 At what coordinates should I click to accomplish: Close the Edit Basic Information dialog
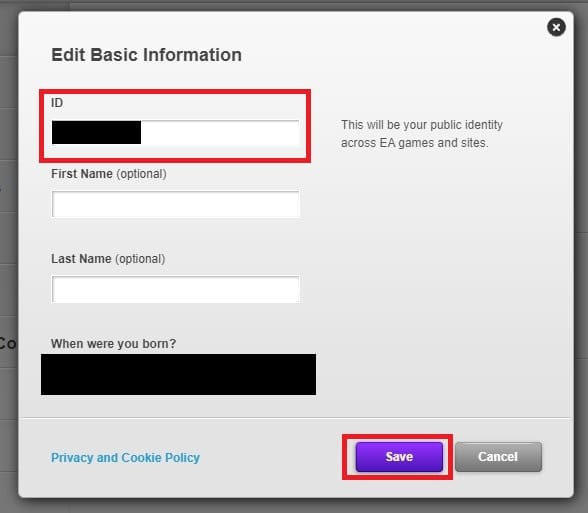556,27
